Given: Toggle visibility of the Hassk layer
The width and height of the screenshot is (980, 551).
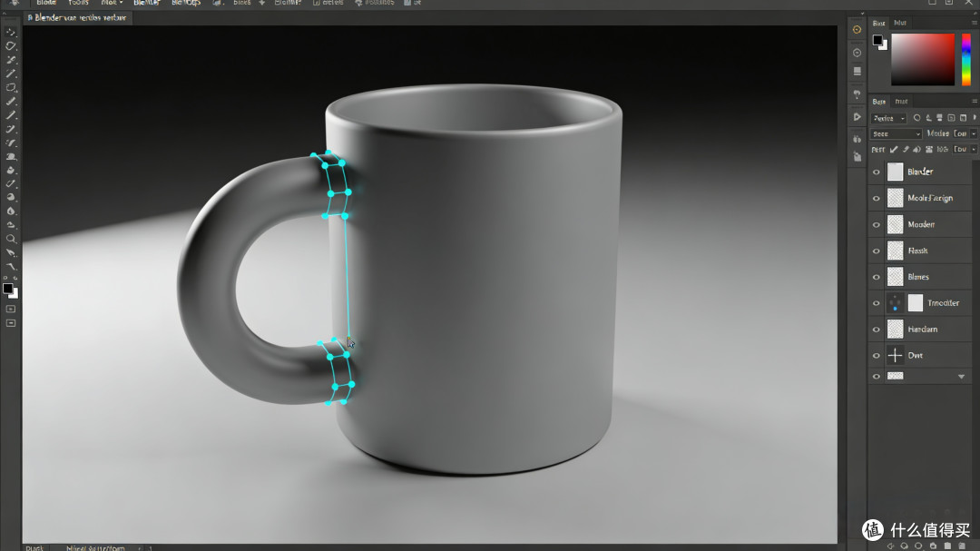Looking at the screenshot, I should pyautogui.click(x=877, y=251).
